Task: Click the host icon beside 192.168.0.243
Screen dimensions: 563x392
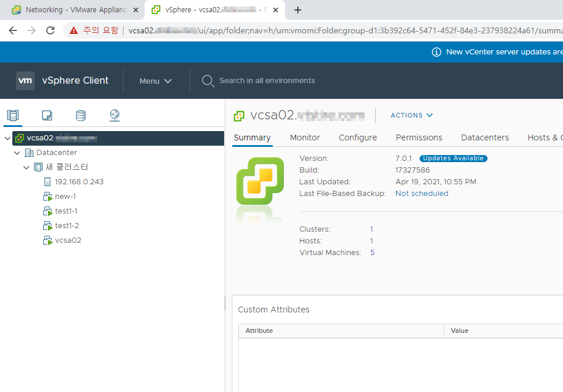Action: click(x=47, y=181)
